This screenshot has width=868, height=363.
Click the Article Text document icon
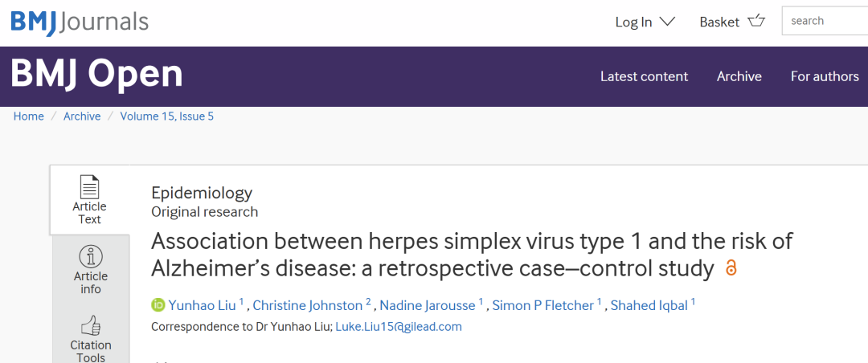90,187
